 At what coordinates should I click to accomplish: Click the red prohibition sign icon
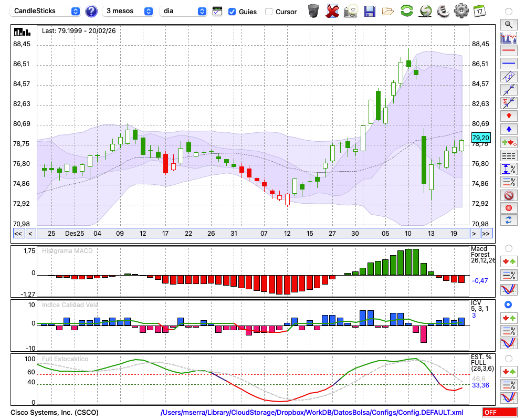click(508, 195)
